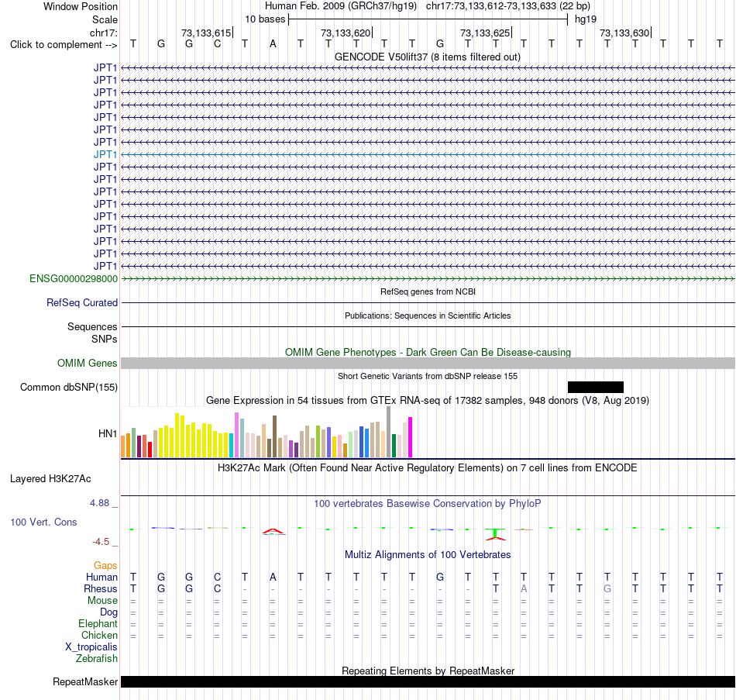The width and height of the screenshot is (736, 700).
Task: Open the OMIM Genes track label
Action: click(x=87, y=363)
